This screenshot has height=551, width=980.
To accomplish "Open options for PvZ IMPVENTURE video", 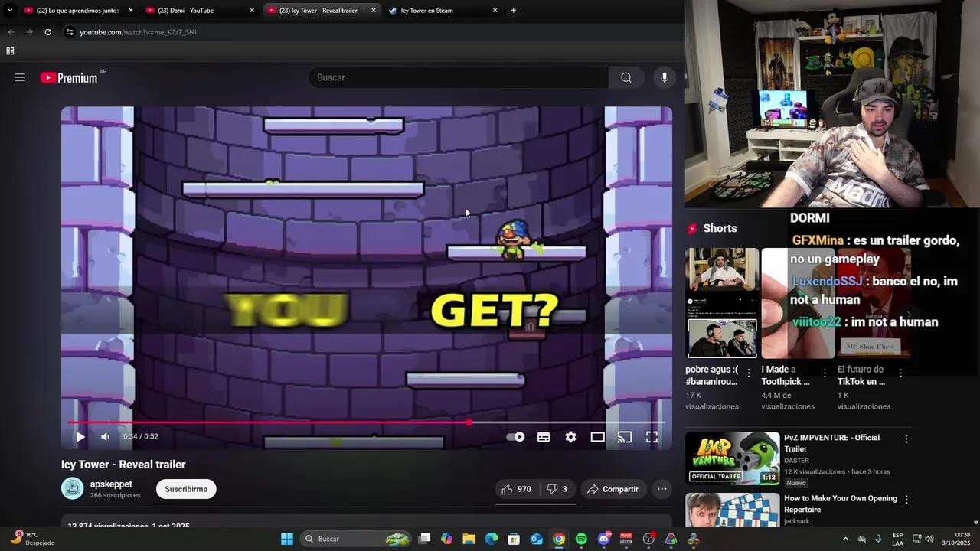I will [x=906, y=439].
